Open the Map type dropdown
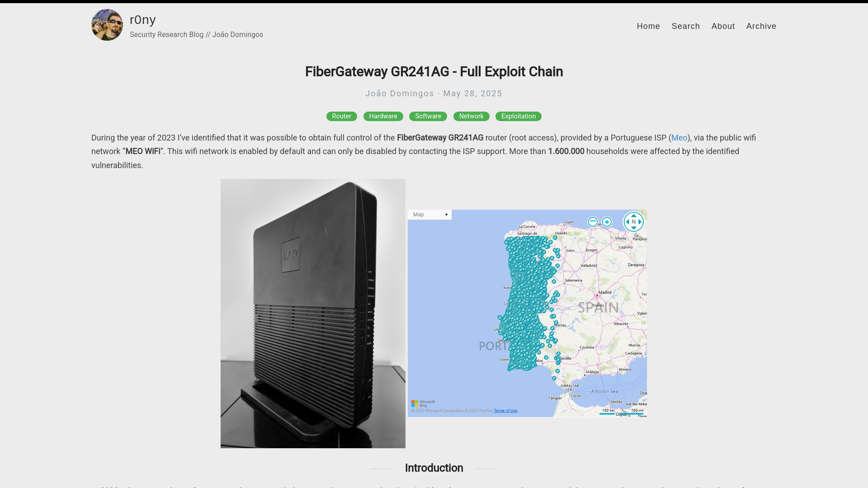 coord(429,215)
